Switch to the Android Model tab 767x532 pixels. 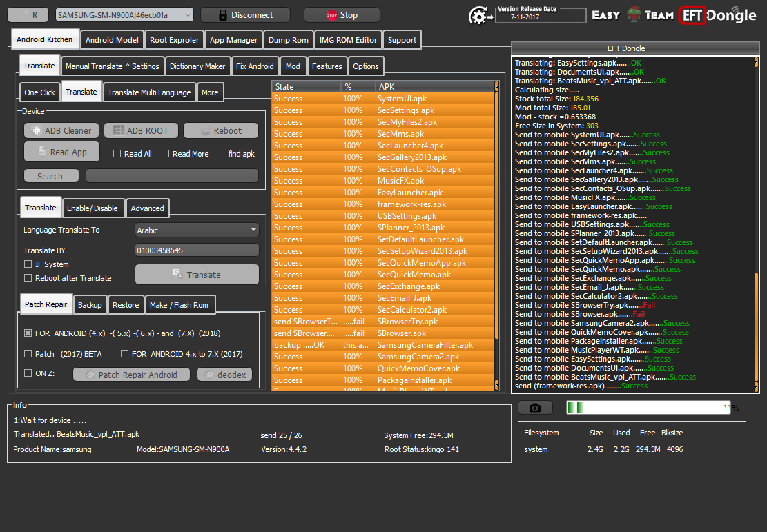click(112, 40)
